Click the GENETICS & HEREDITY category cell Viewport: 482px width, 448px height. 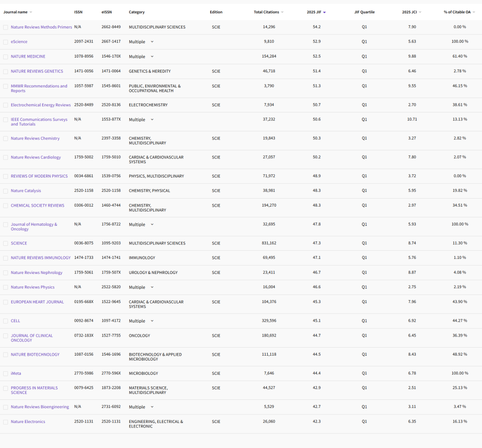pos(150,71)
